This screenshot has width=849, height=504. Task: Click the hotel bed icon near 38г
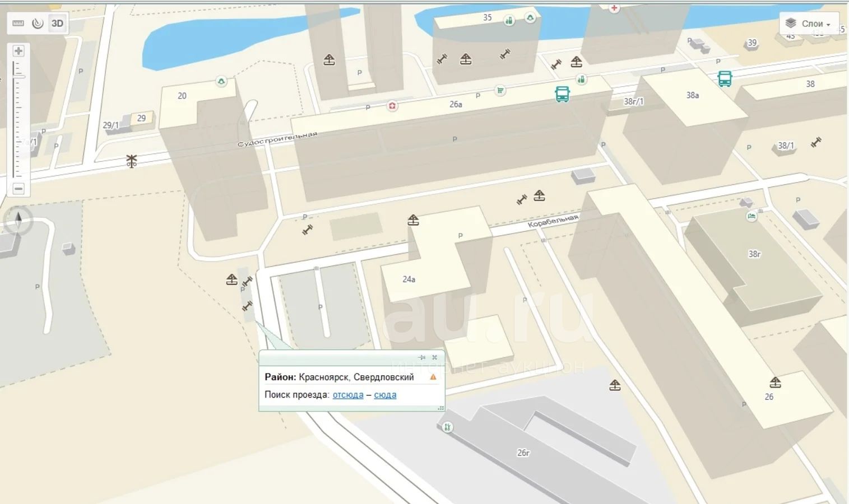(751, 216)
